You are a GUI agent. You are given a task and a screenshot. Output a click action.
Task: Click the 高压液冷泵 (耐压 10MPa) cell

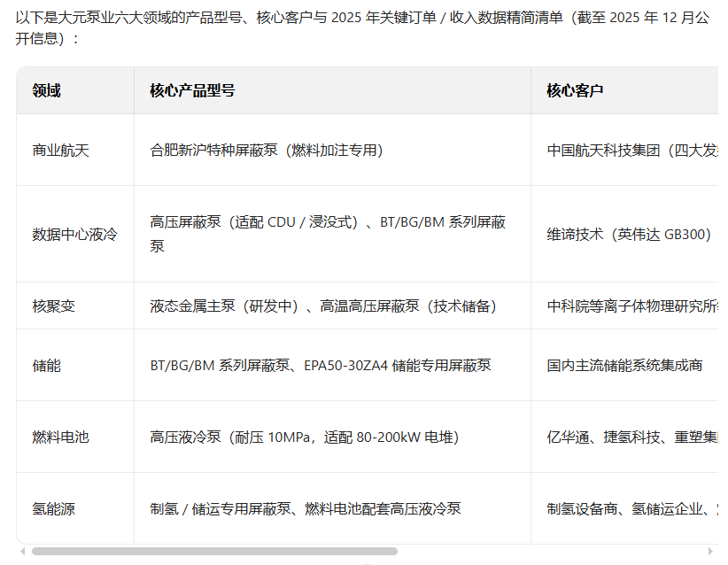click(332, 437)
